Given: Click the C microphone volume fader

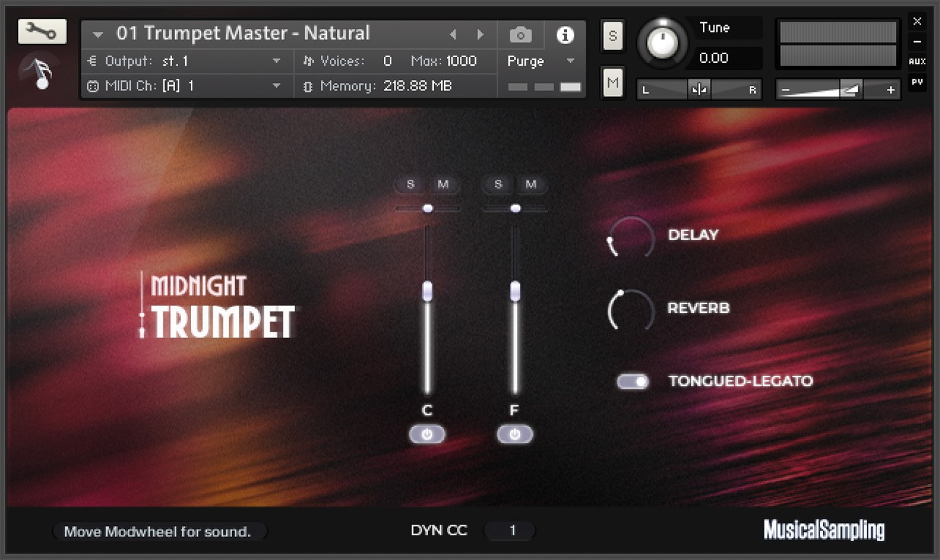Looking at the screenshot, I should pyautogui.click(x=427, y=290).
